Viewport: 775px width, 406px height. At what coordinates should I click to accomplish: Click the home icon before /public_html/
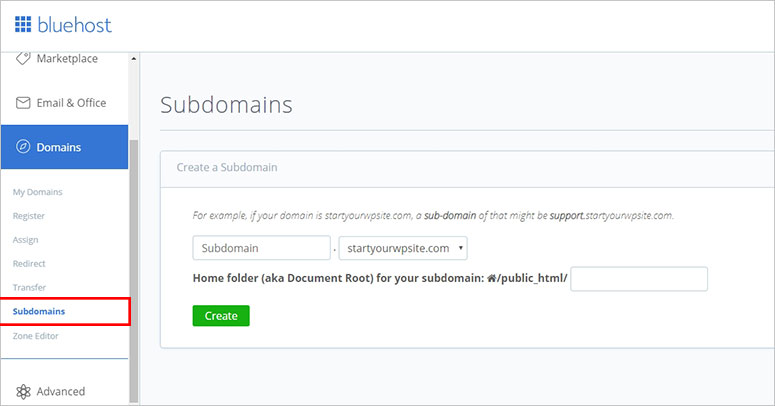tap(491, 278)
